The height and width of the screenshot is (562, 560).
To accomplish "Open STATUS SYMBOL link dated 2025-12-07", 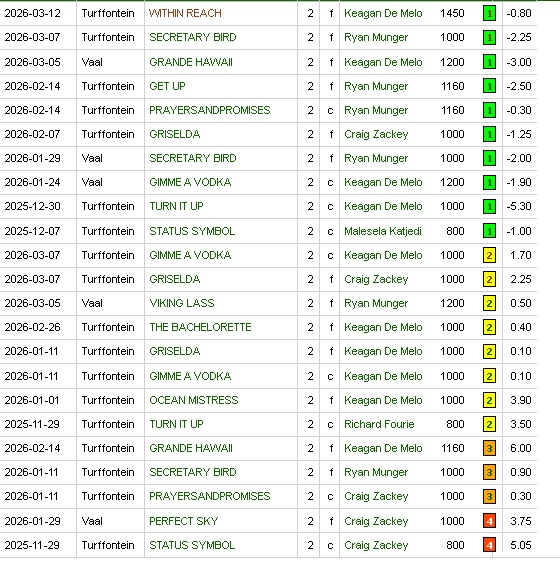I will (x=192, y=231).
